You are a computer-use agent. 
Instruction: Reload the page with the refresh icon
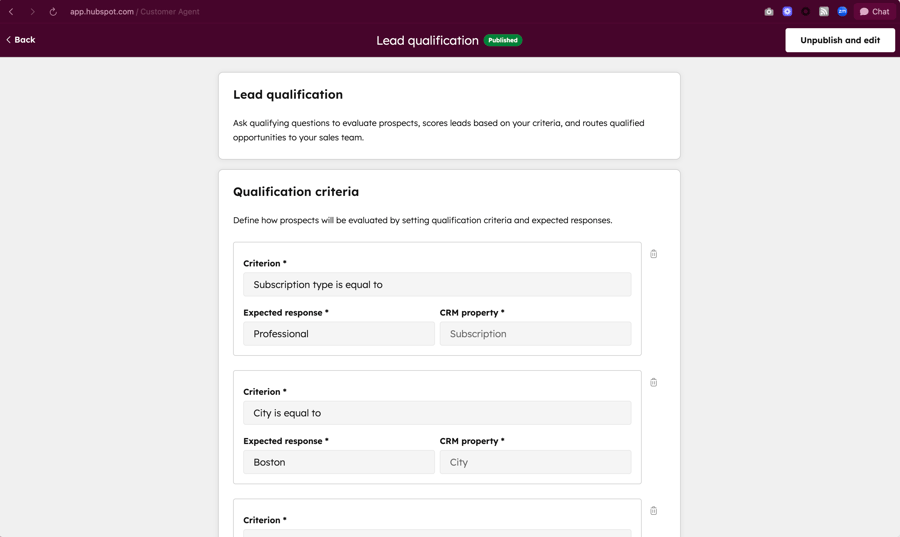pyautogui.click(x=53, y=12)
